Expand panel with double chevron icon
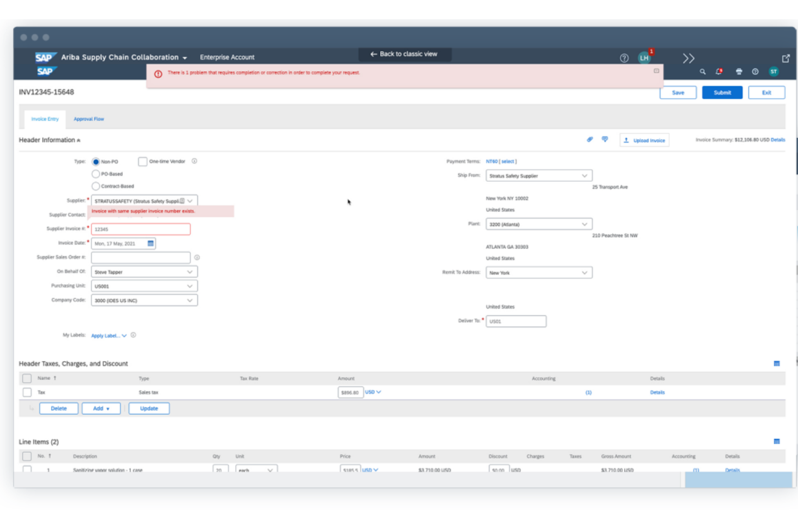This screenshot has height=532, width=798. click(689, 58)
